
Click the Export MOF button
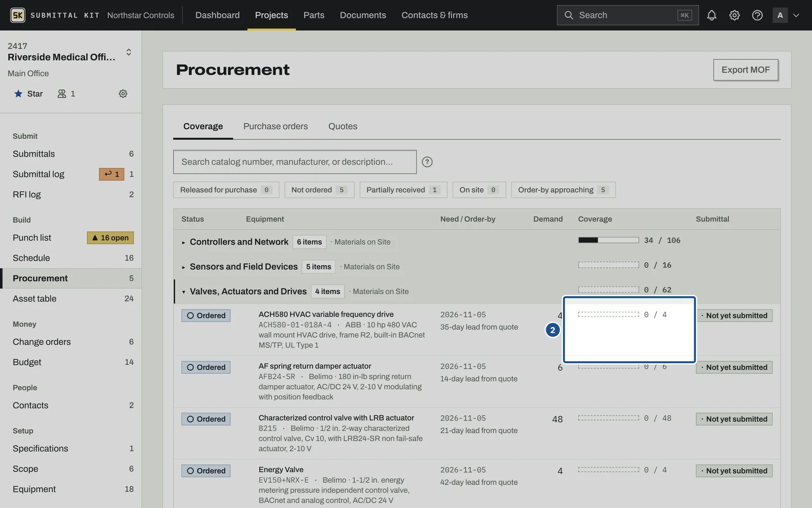click(x=746, y=70)
